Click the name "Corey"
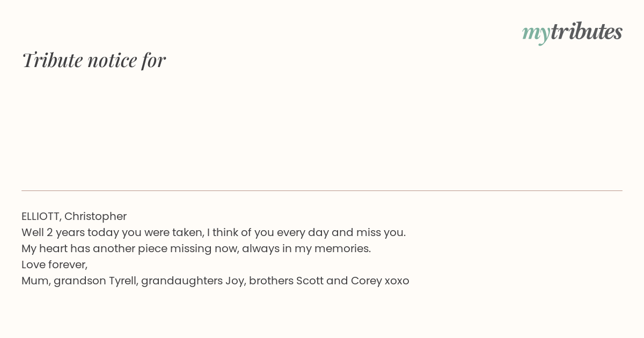Screen dimensions: 644x338 click(x=367, y=281)
